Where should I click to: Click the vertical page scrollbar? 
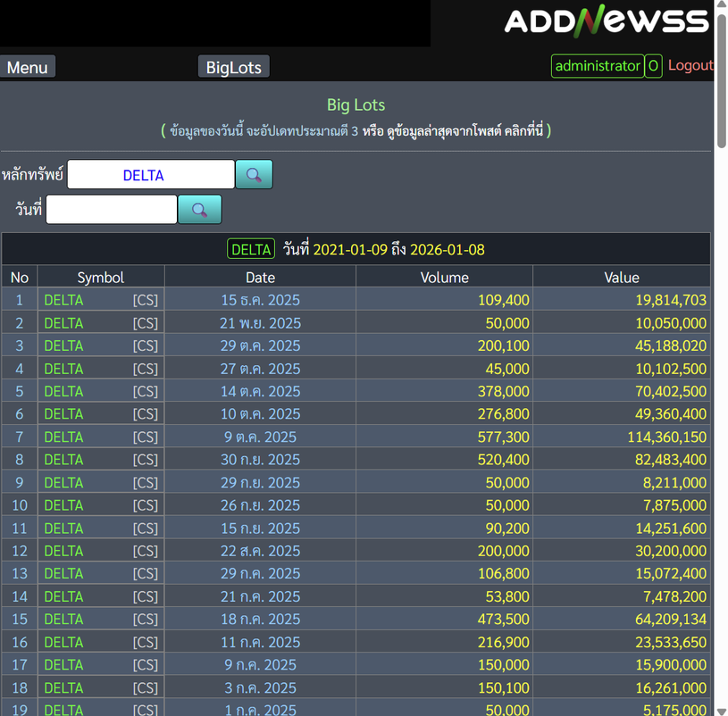point(721,357)
